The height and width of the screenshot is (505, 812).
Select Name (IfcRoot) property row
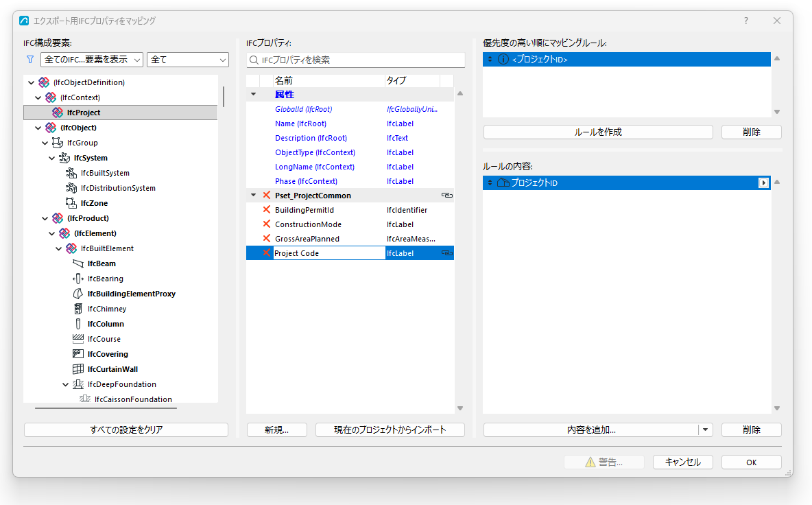[350, 124]
